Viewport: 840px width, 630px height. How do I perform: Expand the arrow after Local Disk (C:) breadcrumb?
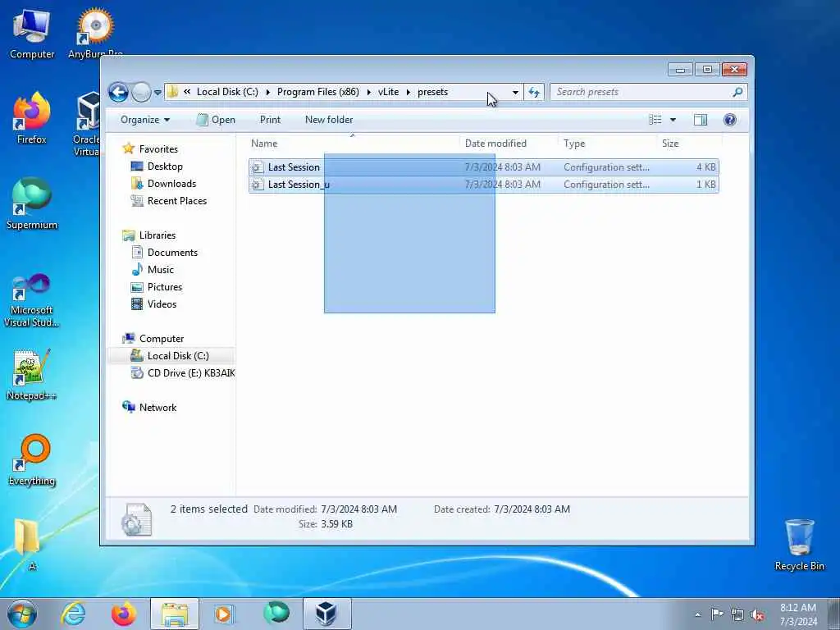pos(268,92)
